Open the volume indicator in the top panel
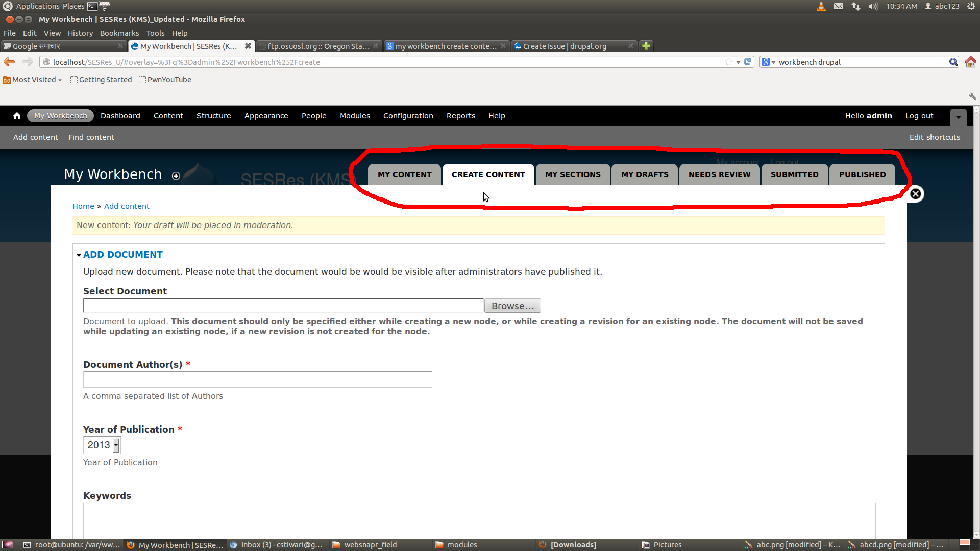 click(873, 6)
